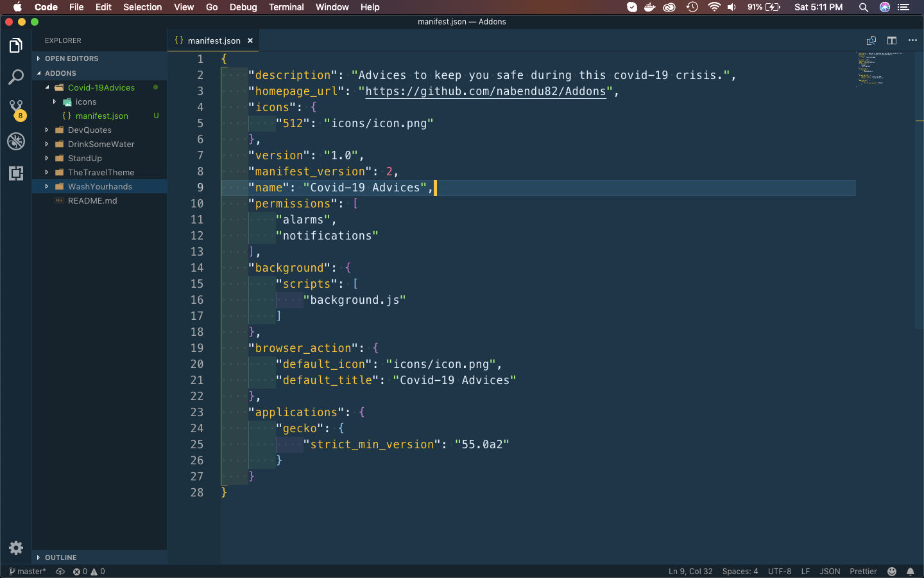Open the Apple menu
This screenshot has width=924, height=578.
(x=17, y=7)
